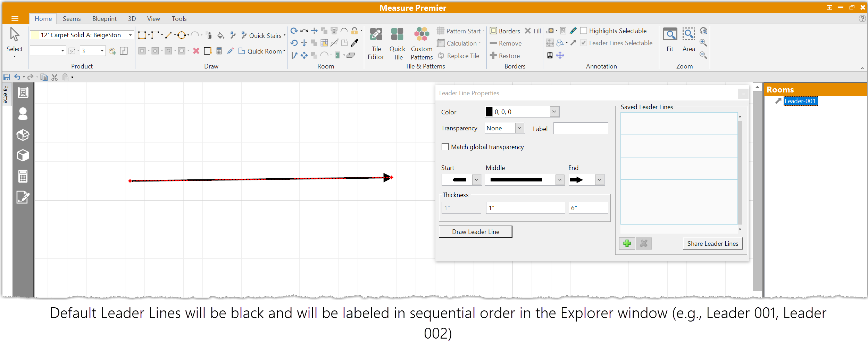The width and height of the screenshot is (868, 349).
Task: Expand the End arrow style dropdown
Action: click(x=599, y=180)
